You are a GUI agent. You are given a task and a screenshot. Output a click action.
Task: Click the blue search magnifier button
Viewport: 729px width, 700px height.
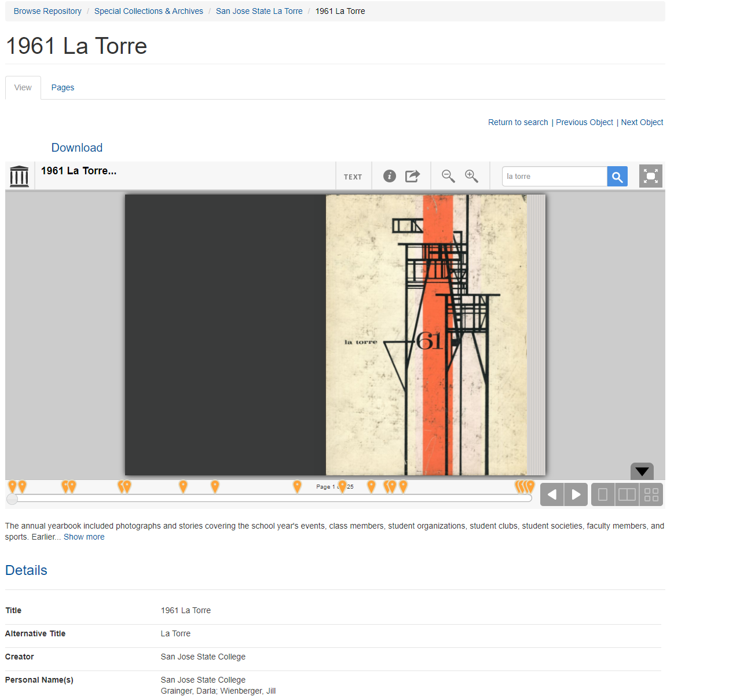click(x=617, y=177)
